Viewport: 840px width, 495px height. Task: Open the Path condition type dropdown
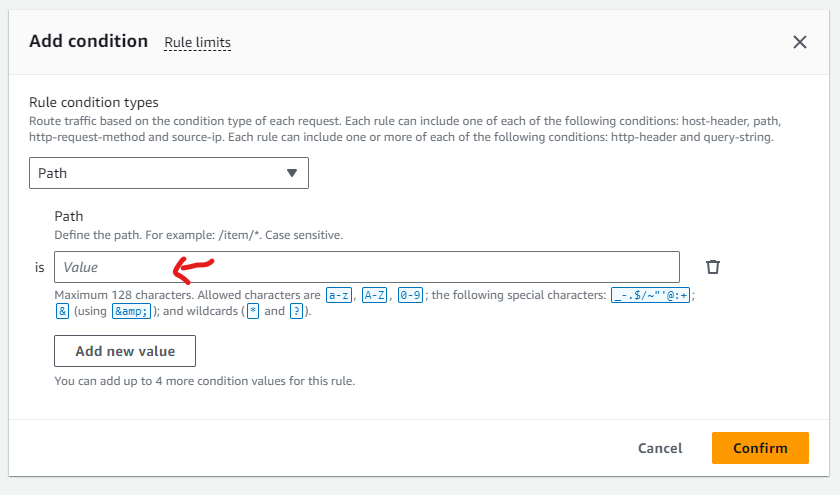pyautogui.click(x=168, y=173)
